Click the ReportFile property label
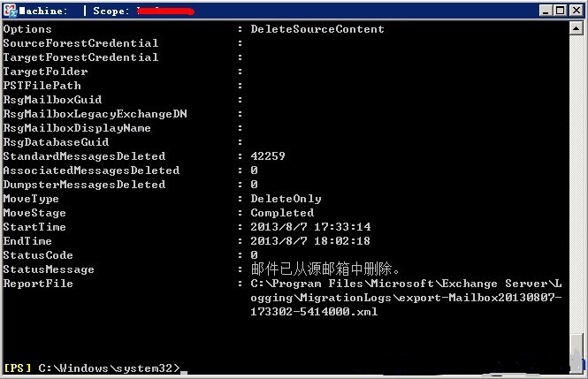This screenshot has height=379, width=588. pyautogui.click(x=38, y=284)
